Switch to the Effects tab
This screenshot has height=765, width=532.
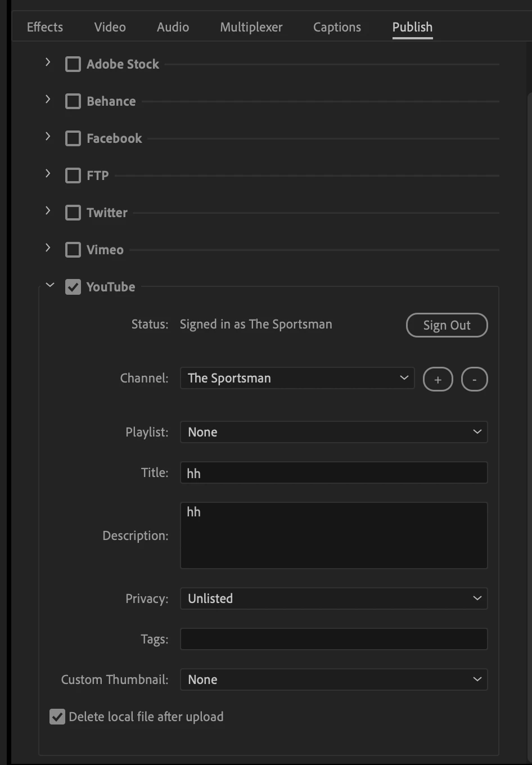click(45, 27)
